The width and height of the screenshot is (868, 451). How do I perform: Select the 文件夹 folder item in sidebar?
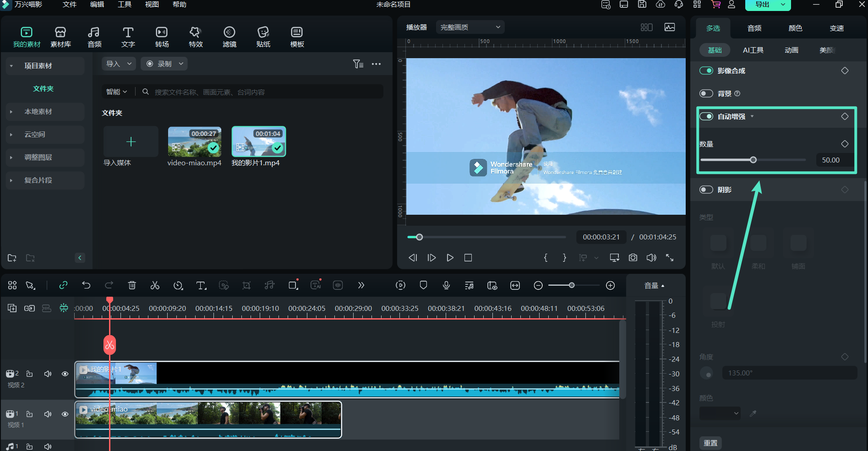click(44, 89)
